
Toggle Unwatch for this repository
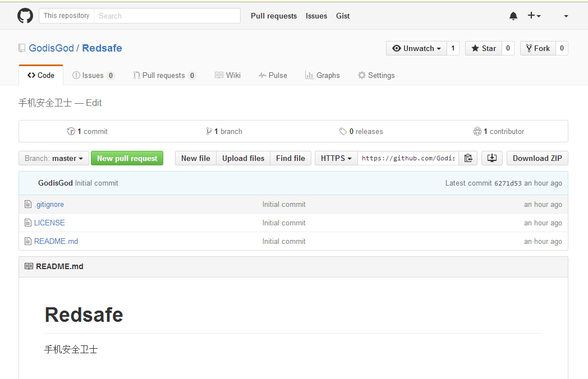pyautogui.click(x=416, y=48)
